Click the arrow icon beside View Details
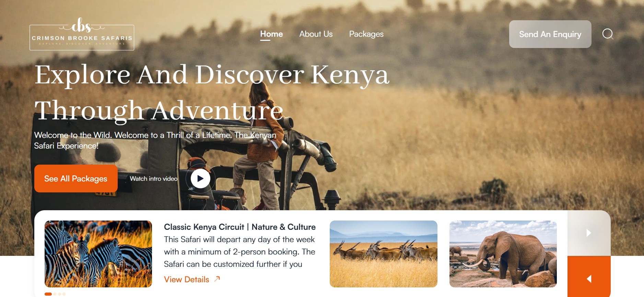Viewport: 644px width, 297px height. (217, 279)
